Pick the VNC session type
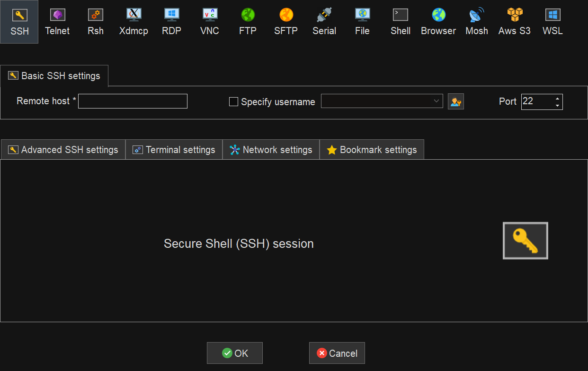The height and width of the screenshot is (371, 588). click(x=210, y=22)
